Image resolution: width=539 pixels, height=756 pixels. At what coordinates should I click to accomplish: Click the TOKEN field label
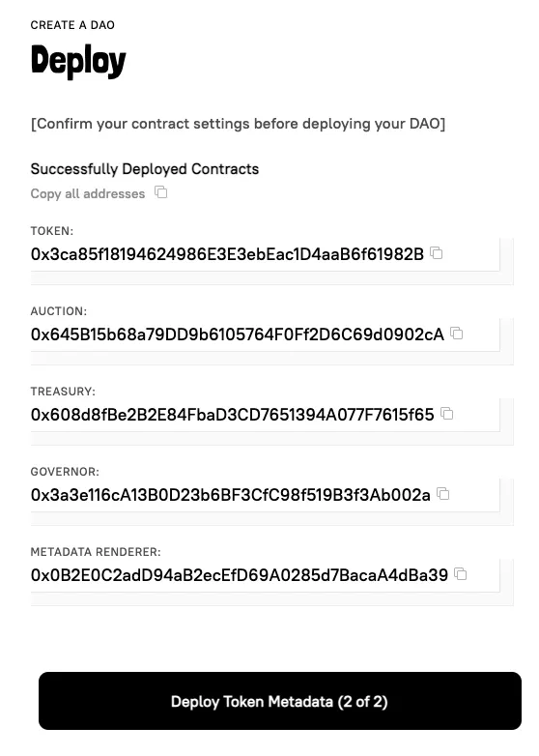coord(52,231)
